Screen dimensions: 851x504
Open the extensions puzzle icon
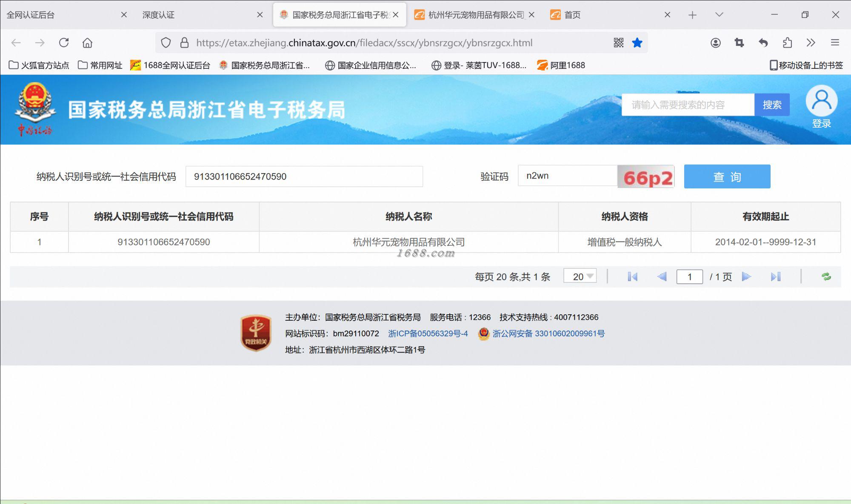coord(787,43)
